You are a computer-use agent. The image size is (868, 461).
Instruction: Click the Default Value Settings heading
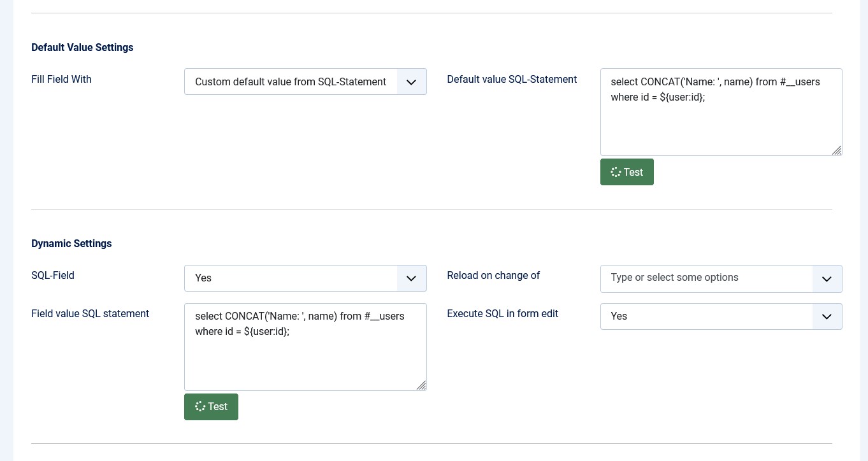coord(82,47)
